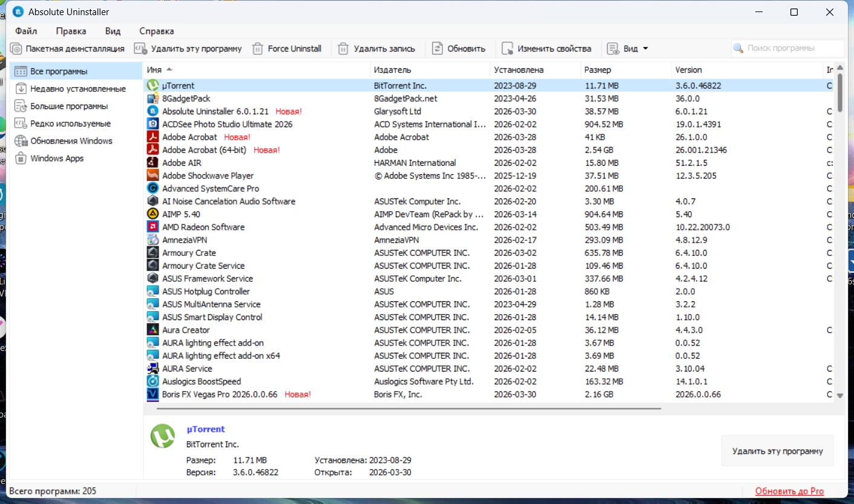This screenshot has width=854, height=504.
Task: Open the Файл menu
Action: point(26,31)
